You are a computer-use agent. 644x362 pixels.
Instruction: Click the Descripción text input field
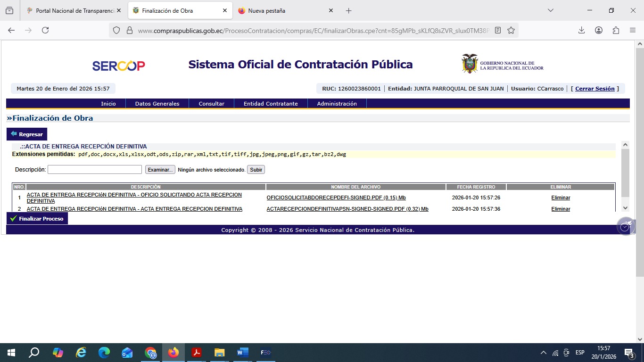(x=94, y=170)
